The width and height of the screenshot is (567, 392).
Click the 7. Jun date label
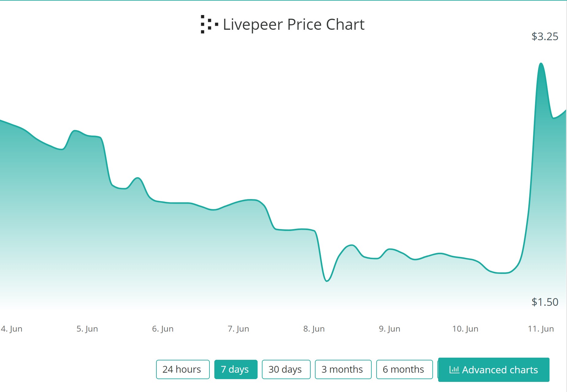tap(238, 329)
